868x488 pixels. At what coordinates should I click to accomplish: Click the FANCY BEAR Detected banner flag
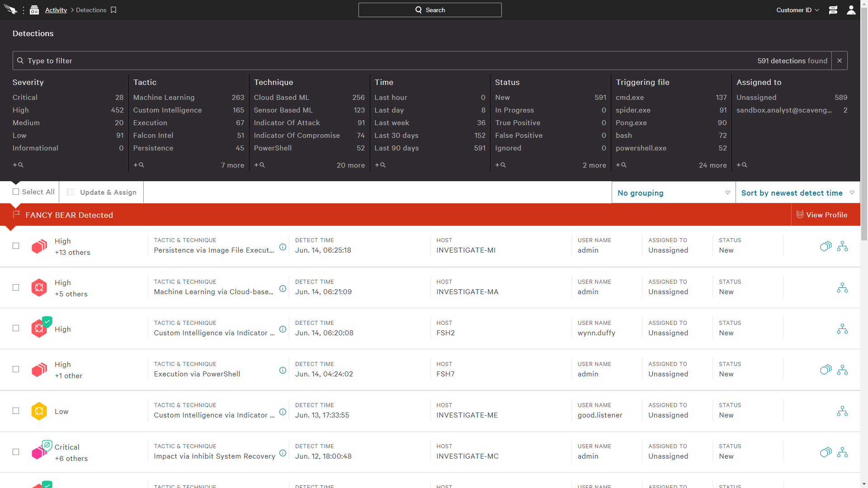click(x=17, y=215)
